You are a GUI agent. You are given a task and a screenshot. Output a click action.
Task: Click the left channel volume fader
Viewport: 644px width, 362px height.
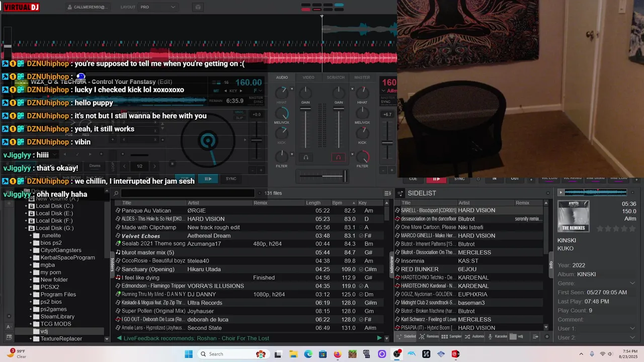click(305, 127)
